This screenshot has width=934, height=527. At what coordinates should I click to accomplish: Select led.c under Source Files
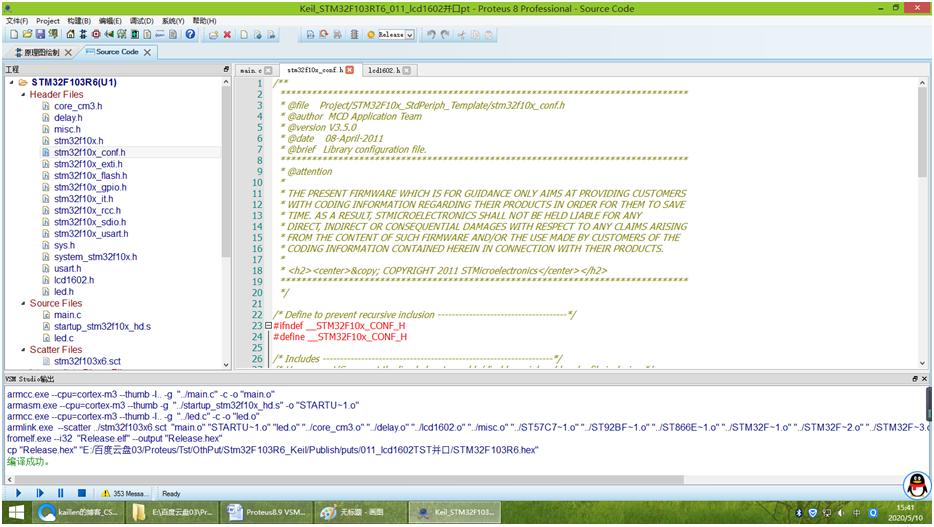pyautogui.click(x=64, y=338)
